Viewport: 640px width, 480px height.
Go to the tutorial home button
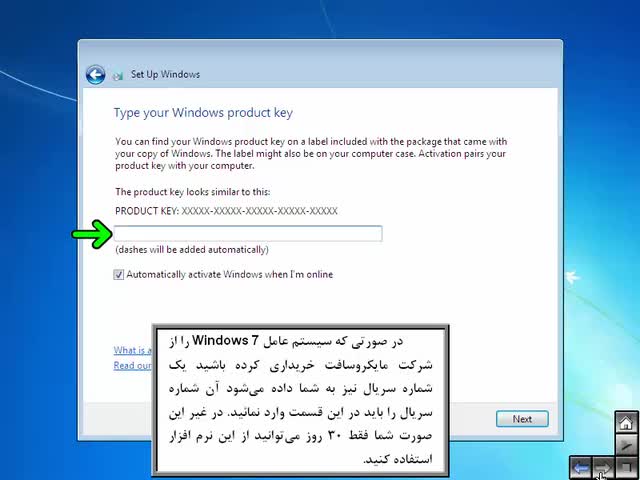[x=626, y=423]
